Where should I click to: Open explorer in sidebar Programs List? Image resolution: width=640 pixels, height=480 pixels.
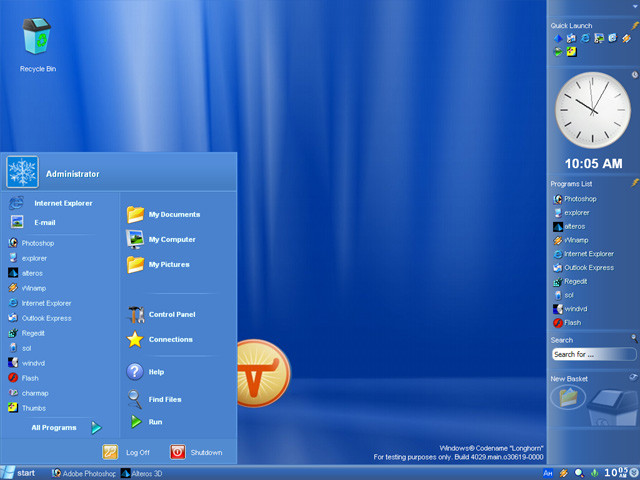point(571,213)
